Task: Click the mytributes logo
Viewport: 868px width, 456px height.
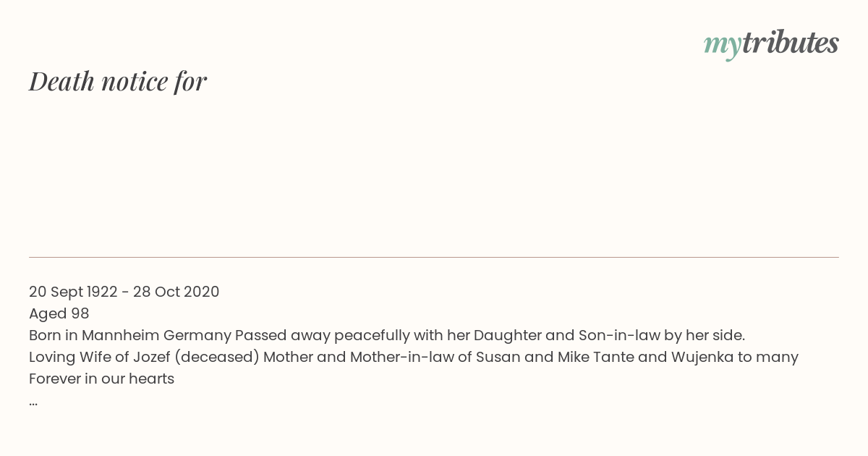Action: (771, 43)
